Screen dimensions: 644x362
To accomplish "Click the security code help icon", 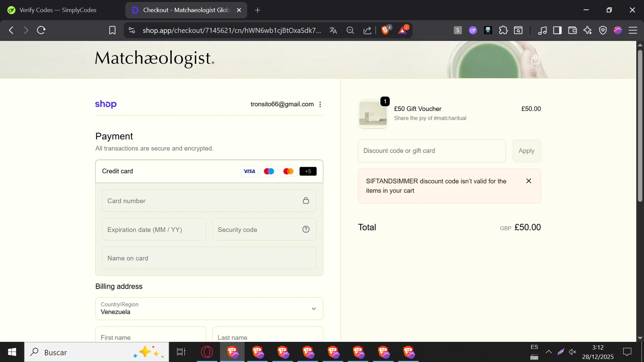I will tap(306, 229).
